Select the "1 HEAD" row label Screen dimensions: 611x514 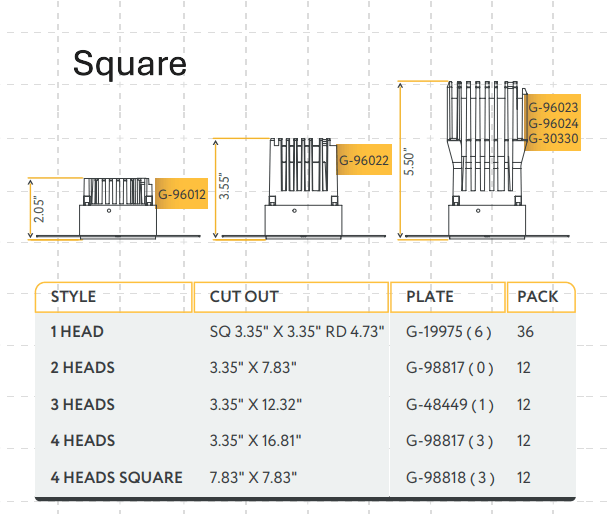coord(77,331)
